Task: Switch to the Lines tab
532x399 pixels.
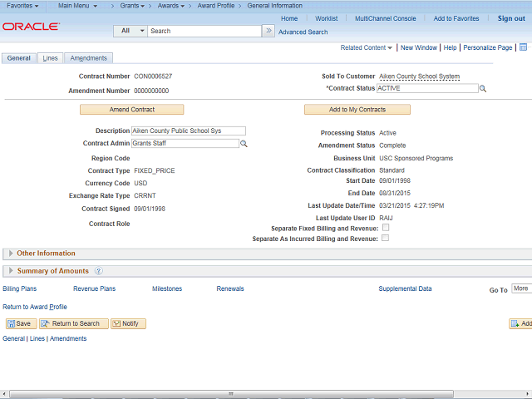Action: tap(50, 58)
